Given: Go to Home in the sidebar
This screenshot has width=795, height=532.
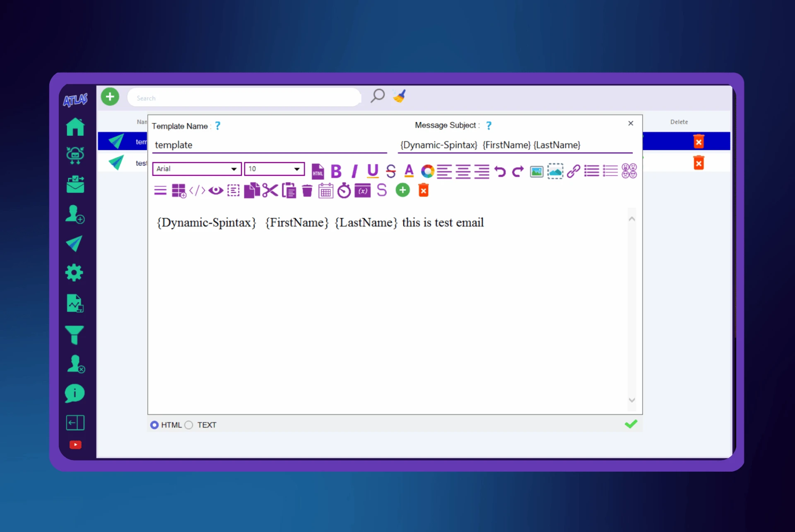Looking at the screenshot, I should tap(75, 127).
